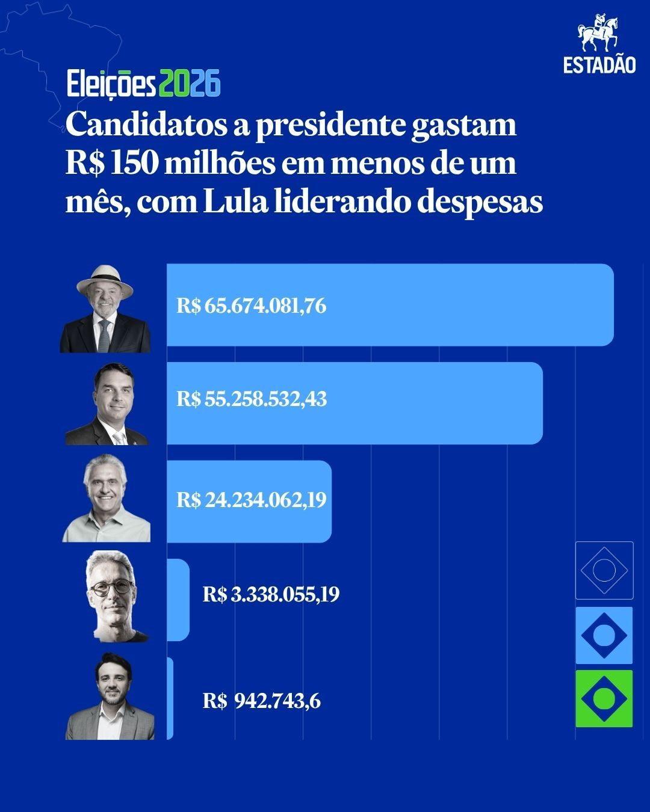Select the R$ 24.234.062,19 bar

249,502
